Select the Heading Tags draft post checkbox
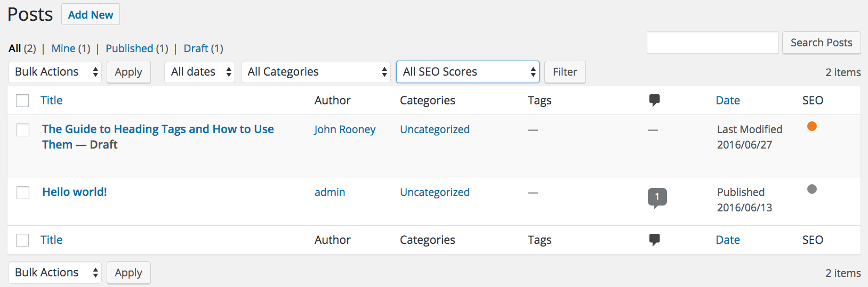The image size is (868, 287). tap(23, 130)
